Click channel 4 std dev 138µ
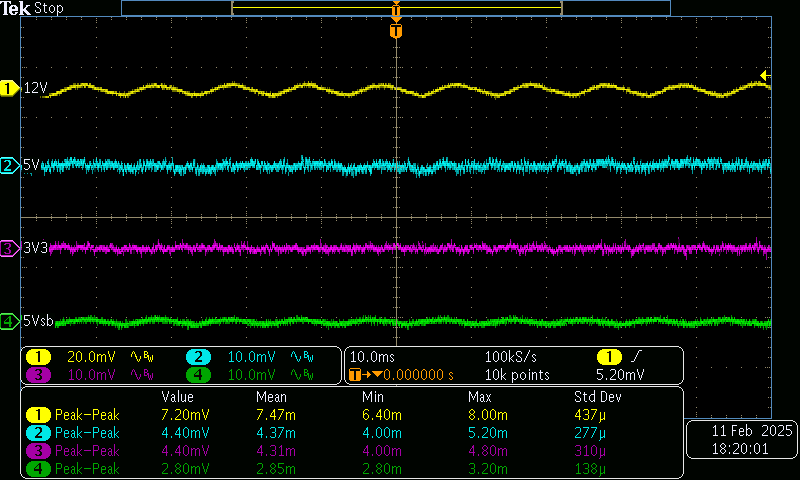Screen dimensions: 800x480 [590, 469]
